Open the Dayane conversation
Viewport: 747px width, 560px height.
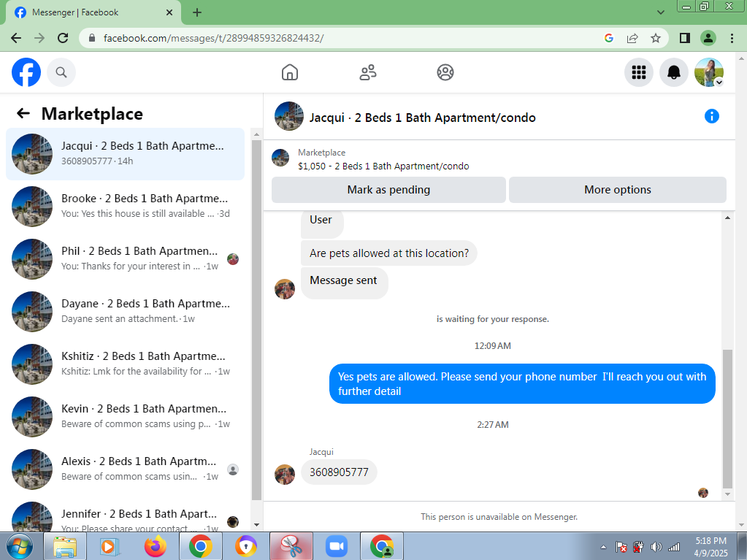pyautogui.click(x=126, y=312)
